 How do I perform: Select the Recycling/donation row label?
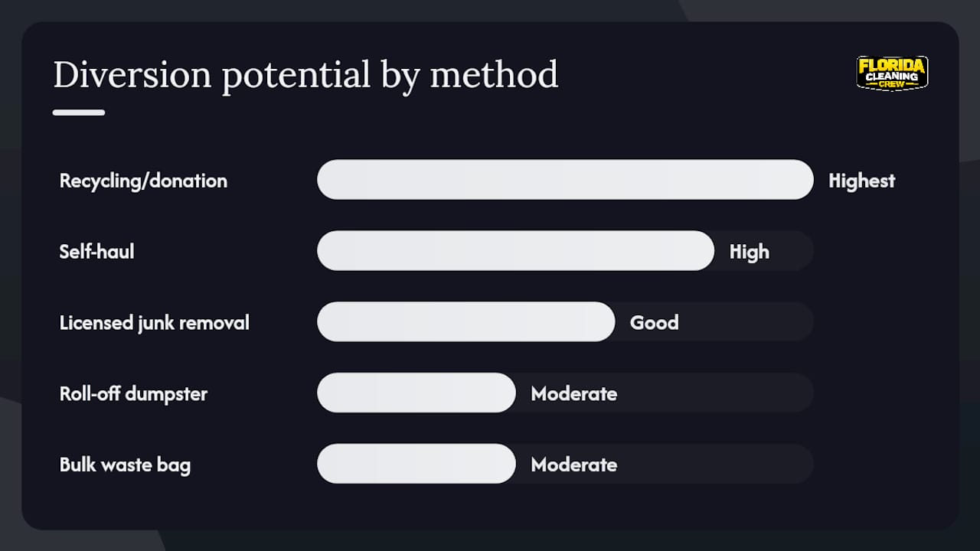[143, 181]
